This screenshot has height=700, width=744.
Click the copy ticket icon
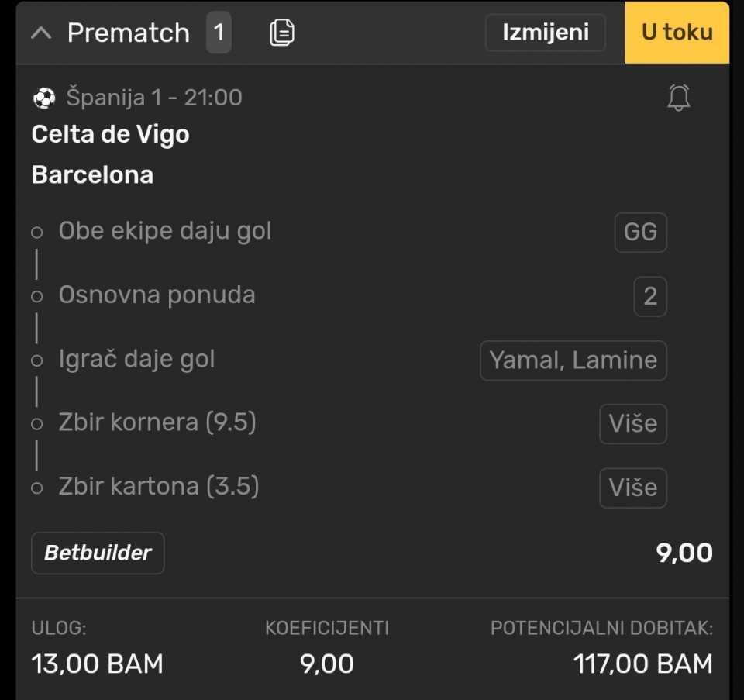point(282,33)
